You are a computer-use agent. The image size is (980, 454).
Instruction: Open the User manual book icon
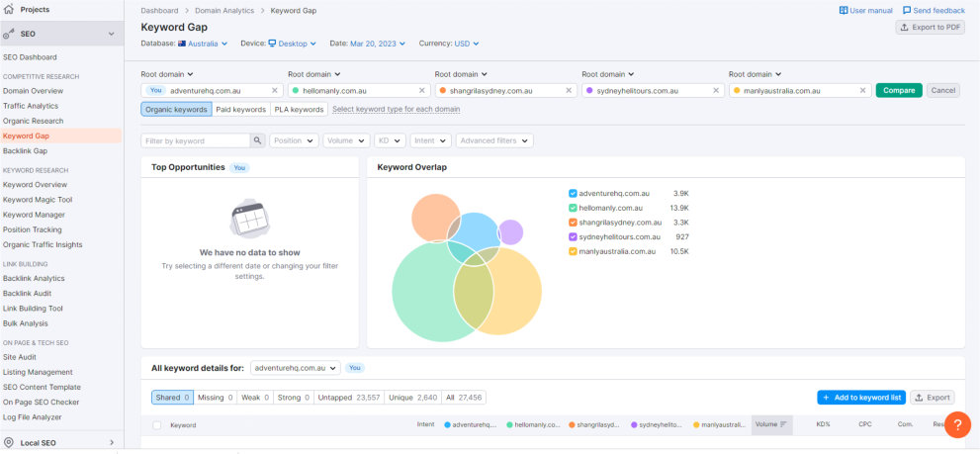[844, 11]
